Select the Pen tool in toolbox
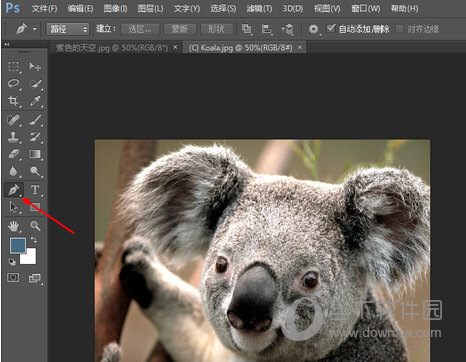The width and height of the screenshot is (466, 362). coord(14,190)
